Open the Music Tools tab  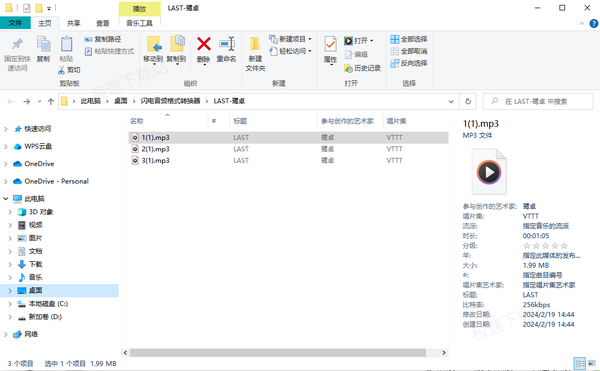(x=139, y=23)
